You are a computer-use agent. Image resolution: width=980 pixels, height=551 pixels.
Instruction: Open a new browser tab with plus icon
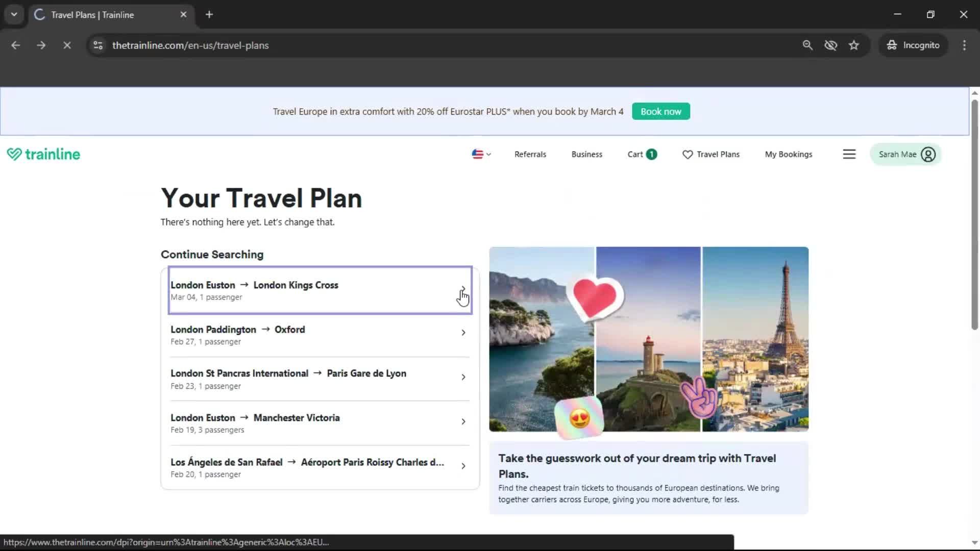click(209, 14)
